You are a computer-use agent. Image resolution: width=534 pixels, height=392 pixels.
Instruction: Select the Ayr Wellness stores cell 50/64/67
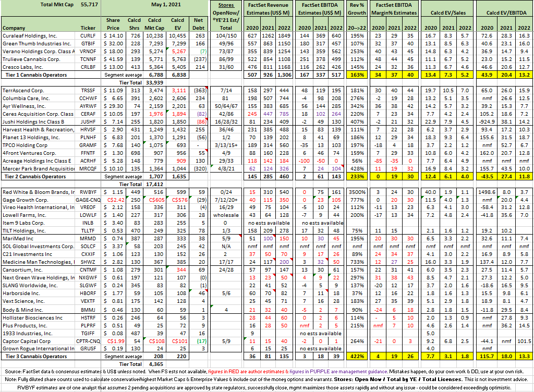[x=226, y=106]
